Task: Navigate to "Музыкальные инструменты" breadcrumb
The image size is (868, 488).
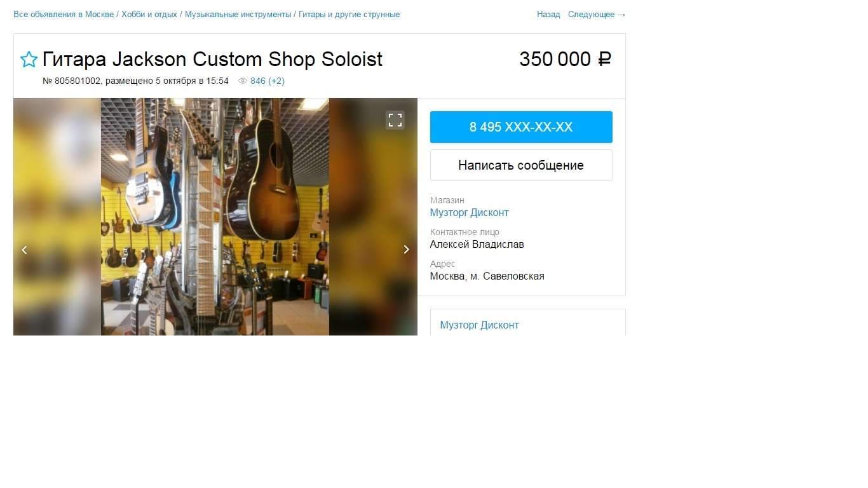Action: [x=238, y=15]
